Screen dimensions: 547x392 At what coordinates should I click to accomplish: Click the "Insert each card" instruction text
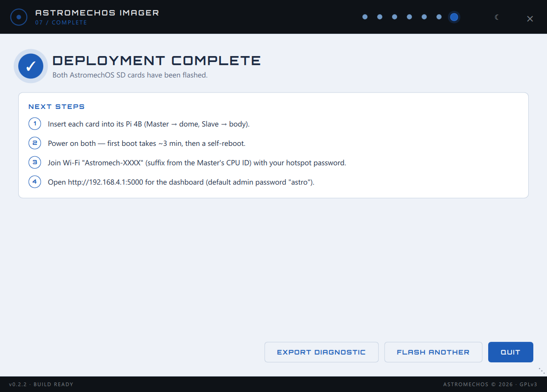pos(149,124)
